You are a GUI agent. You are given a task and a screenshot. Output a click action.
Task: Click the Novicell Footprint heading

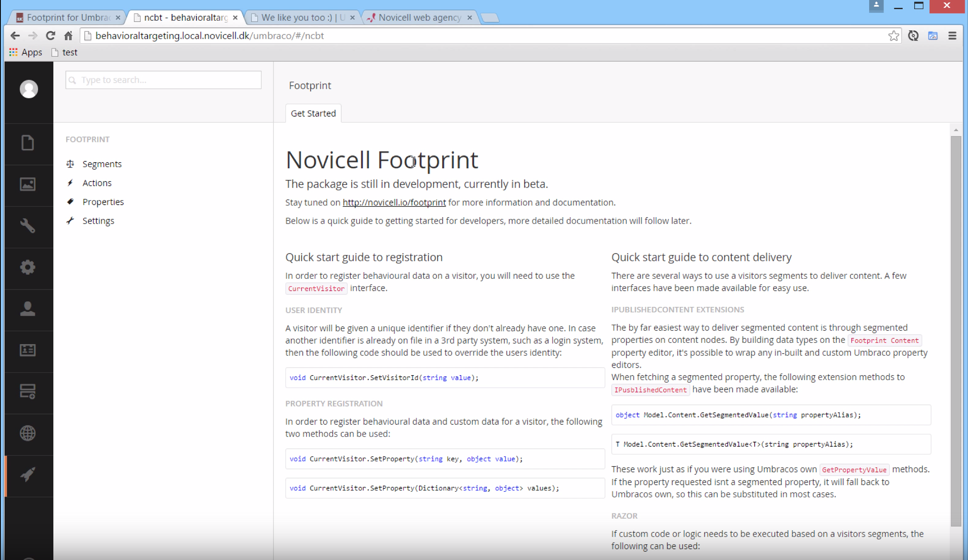(x=382, y=160)
